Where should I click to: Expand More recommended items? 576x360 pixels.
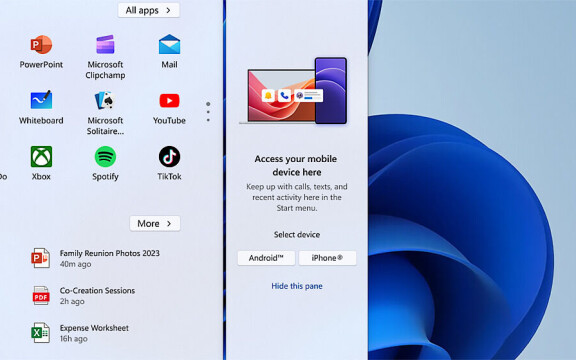(x=155, y=223)
